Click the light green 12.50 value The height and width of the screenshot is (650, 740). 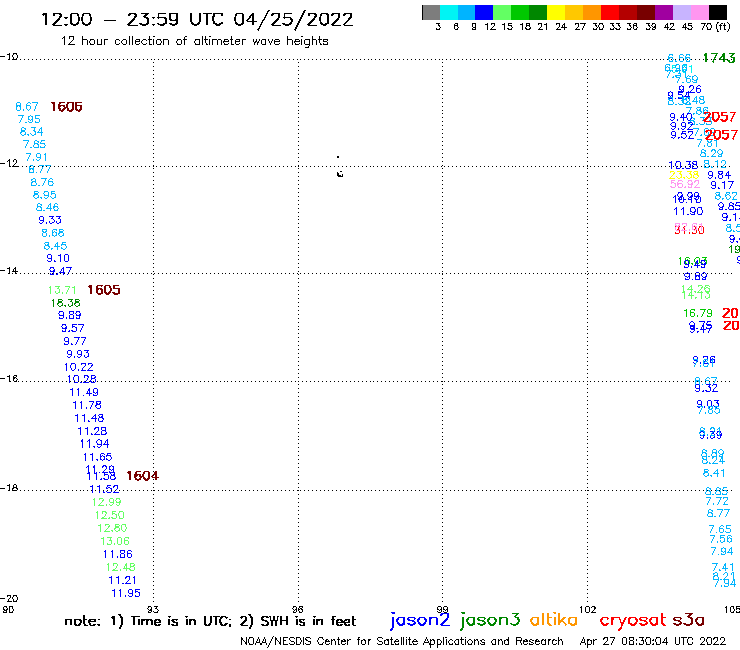109,515
